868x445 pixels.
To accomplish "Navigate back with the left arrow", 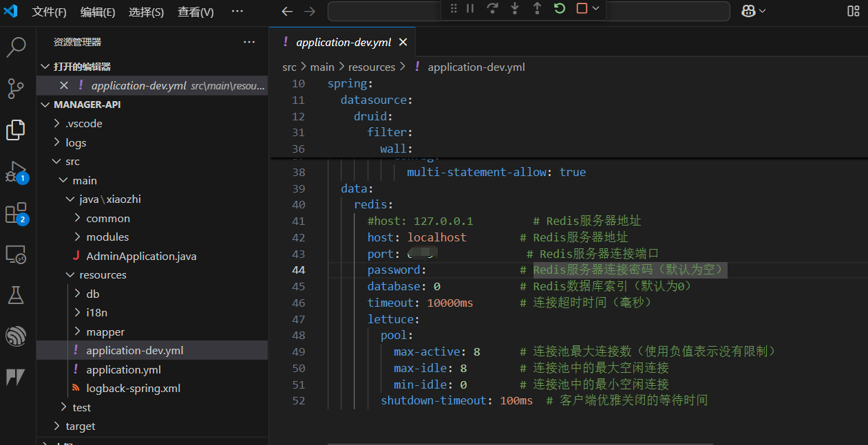I will tap(288, 12).
